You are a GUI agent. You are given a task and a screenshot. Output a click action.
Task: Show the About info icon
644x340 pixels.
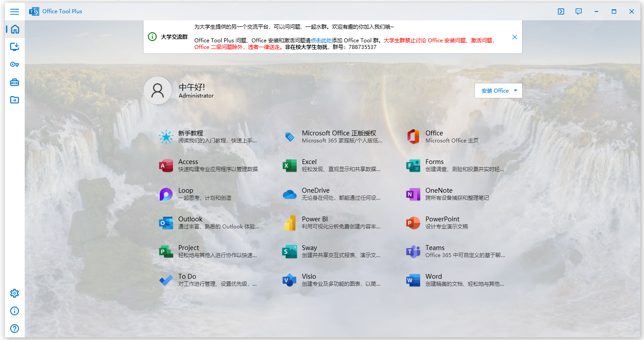pos(14,310)
